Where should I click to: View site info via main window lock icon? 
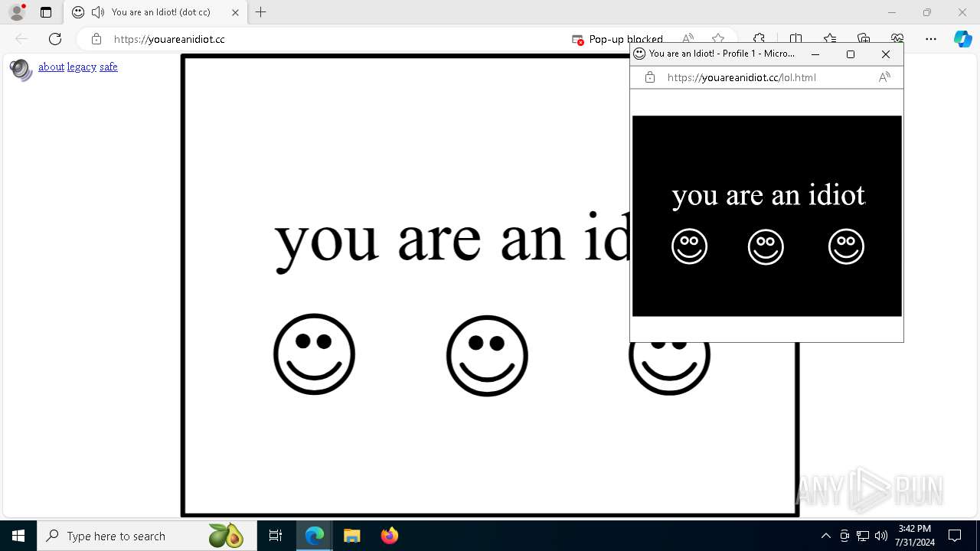tap(96, 39)
